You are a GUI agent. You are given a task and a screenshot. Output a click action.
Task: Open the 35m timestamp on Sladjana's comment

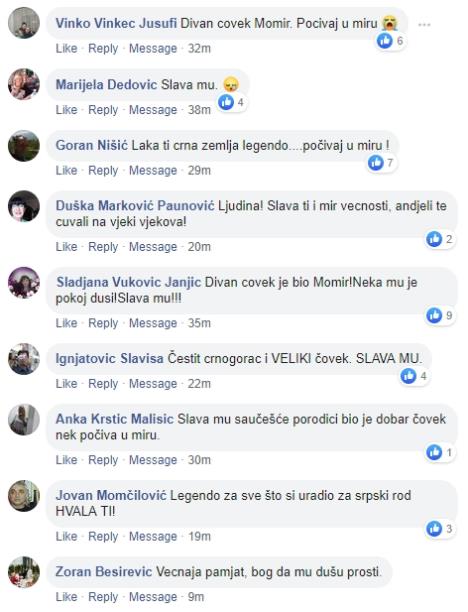coord(199,323)
